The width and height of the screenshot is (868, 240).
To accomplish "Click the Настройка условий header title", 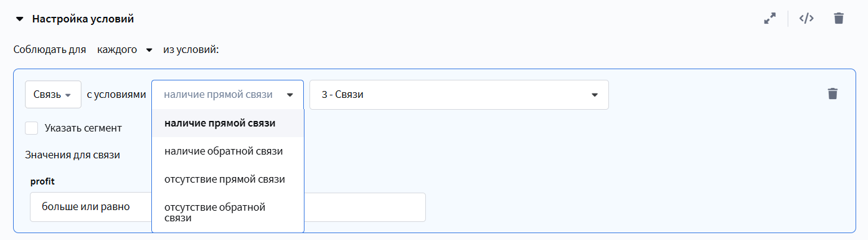I will [83, 19].
